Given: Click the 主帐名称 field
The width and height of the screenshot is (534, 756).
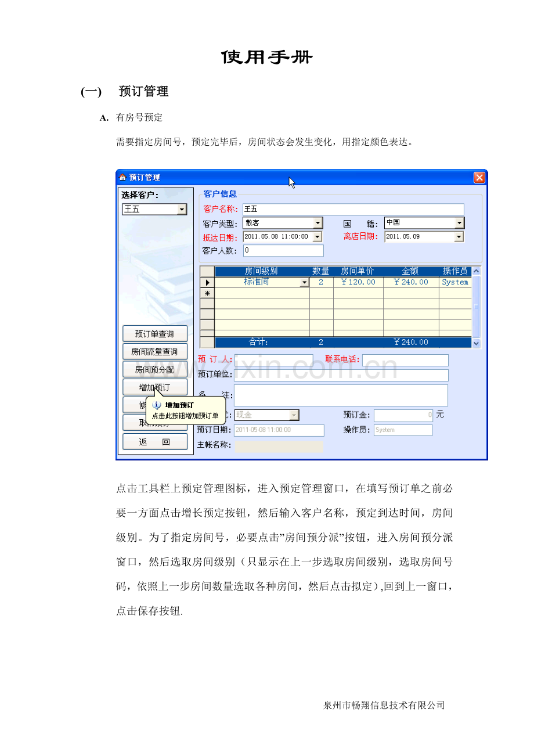Looking at the screenshot, I should (279, 447).
